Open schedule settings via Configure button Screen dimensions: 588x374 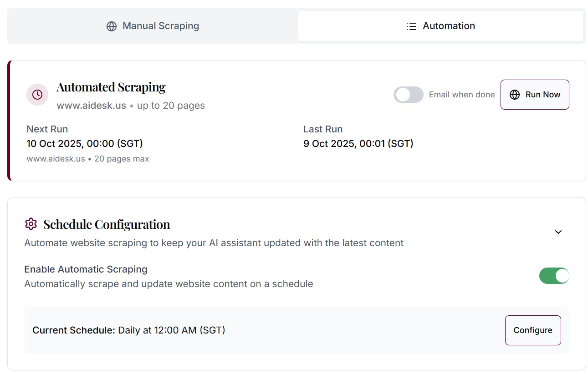click(x=532, y=330)
